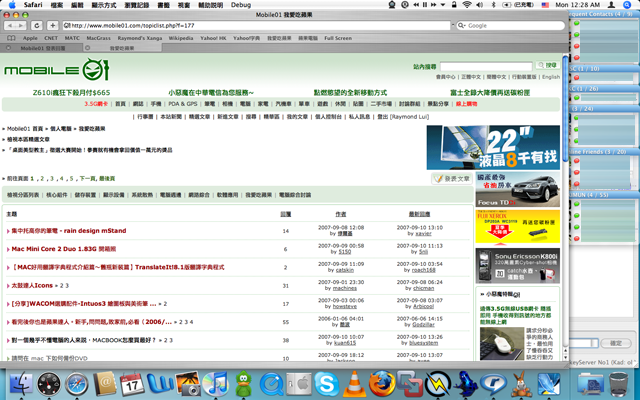Launch QuickTime Player from the Dock
Image resolution: width=640 pixels, height=400 pixels.
pyautogui.click(x=271, y=384)
